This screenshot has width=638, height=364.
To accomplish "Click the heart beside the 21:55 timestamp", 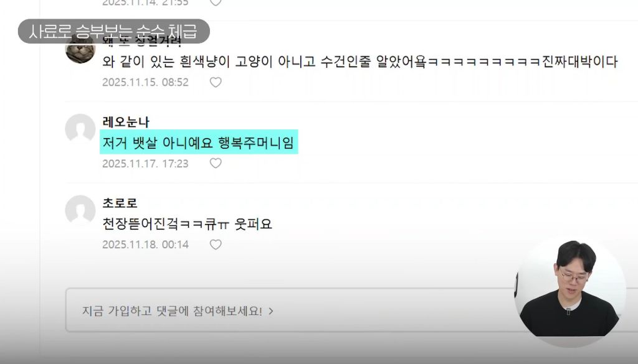I will click(x=216, y=2).
